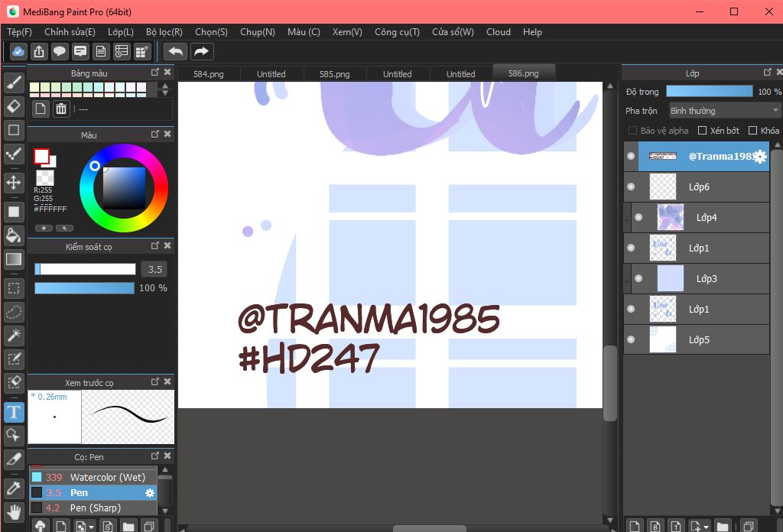Add layer folder in Lớp panel bottom

pyautogui.click(x=722, y=526)
